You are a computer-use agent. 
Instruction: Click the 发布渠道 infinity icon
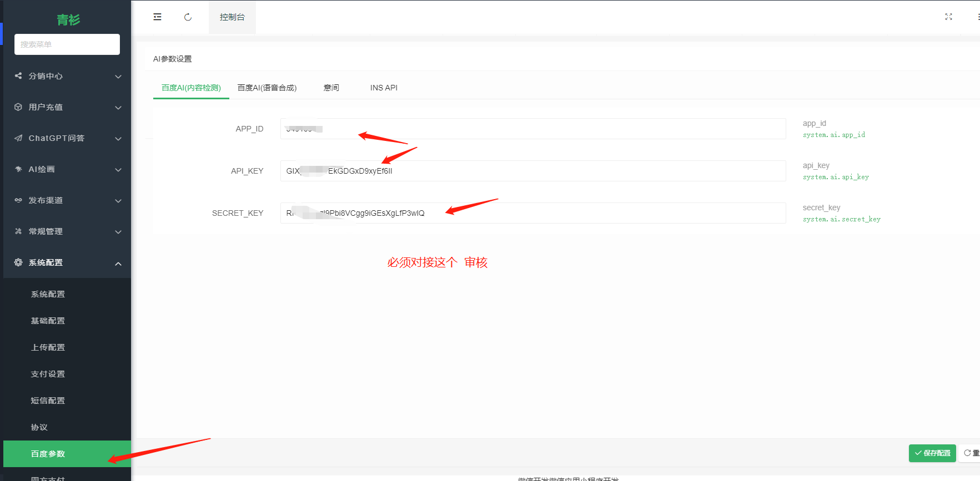tap(18, 200)
